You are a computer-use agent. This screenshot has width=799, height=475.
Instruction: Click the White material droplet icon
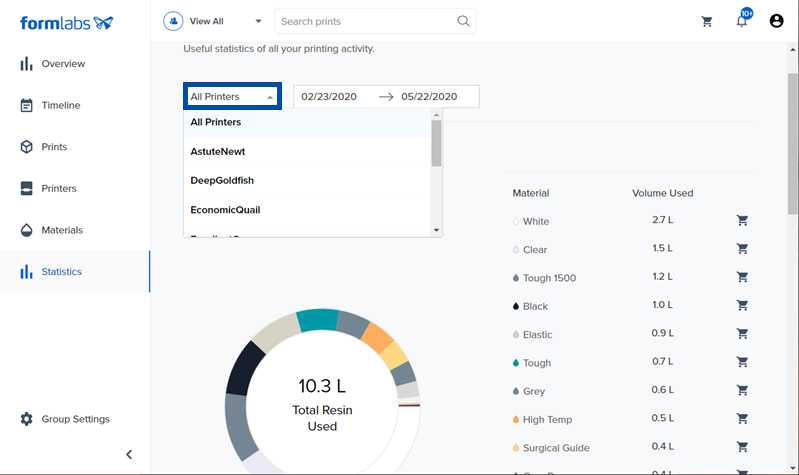pos(516,221)
